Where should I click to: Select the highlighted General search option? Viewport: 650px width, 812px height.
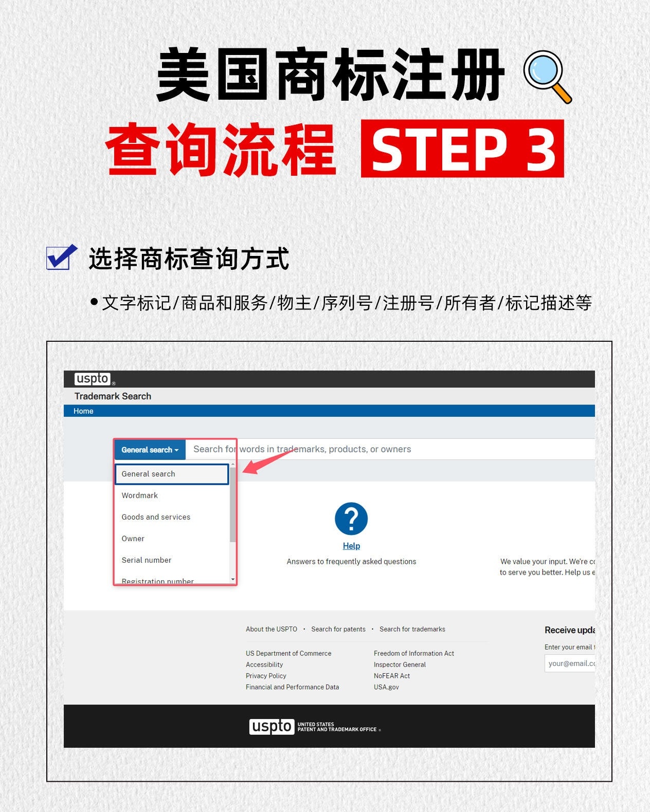[x=172, y=474]
